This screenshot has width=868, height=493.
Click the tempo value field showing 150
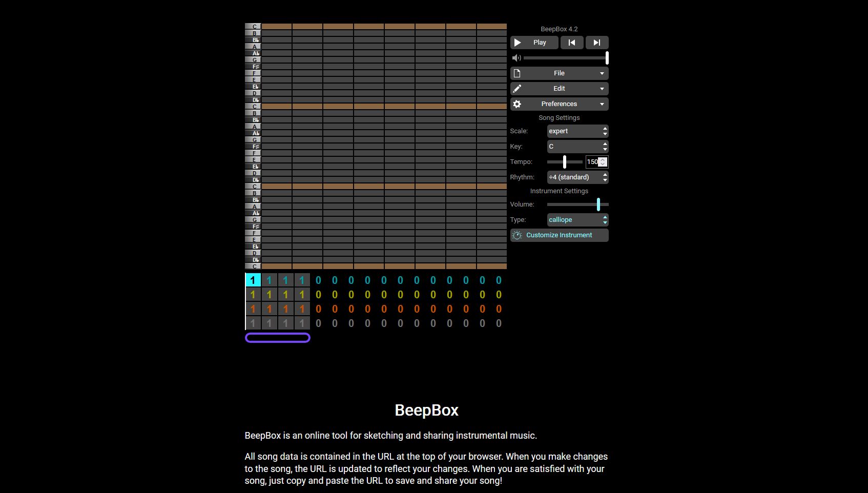[x=597, y=162]
